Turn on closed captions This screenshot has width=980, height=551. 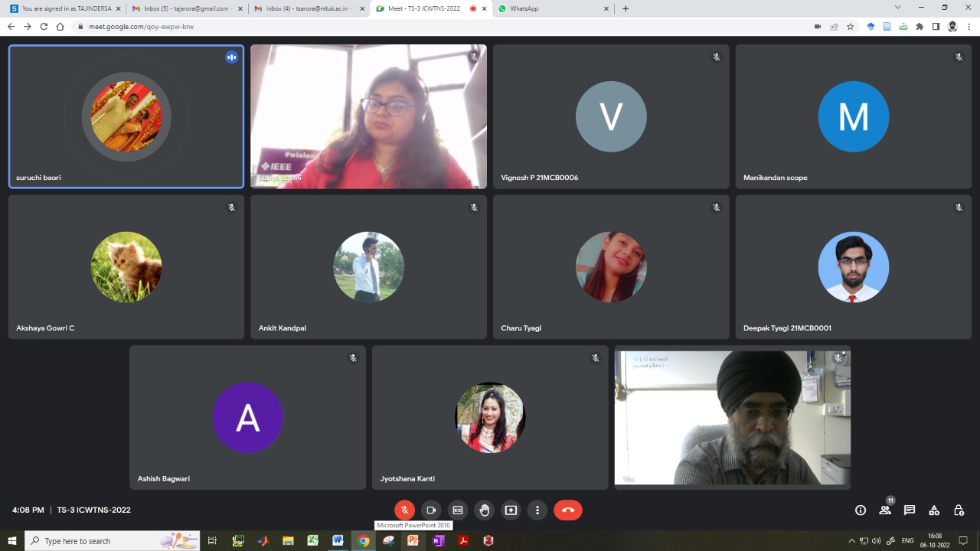(458, 510)
